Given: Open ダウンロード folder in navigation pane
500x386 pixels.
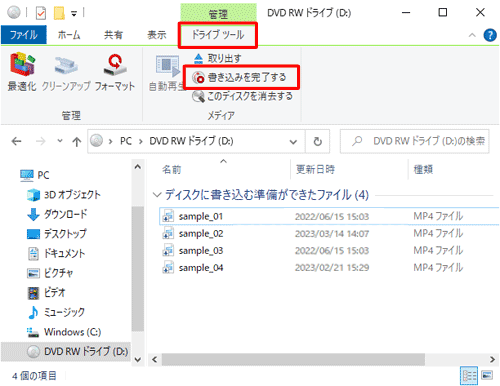Looking at the screenshot, I should tap(57, 214).
